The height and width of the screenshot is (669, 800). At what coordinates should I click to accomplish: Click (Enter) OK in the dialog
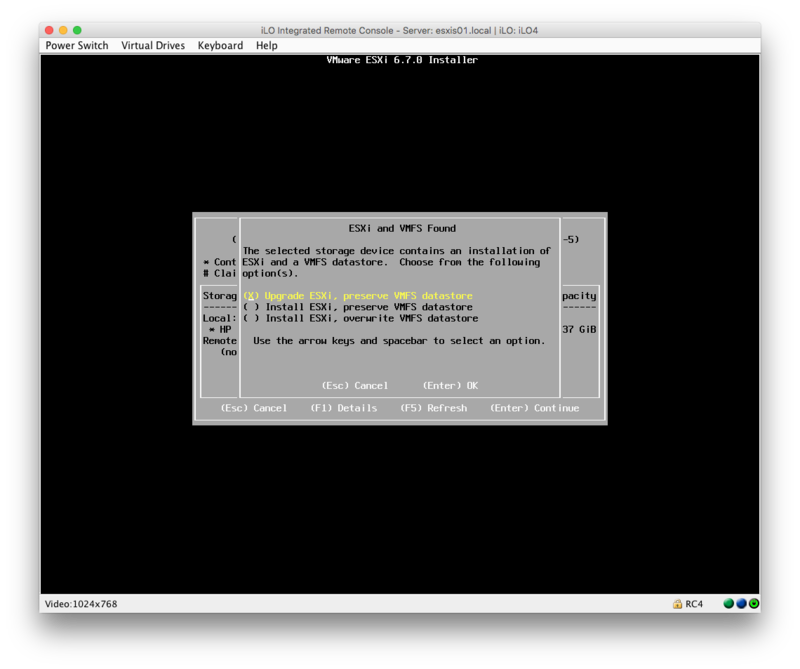click(x=451, y=385)
